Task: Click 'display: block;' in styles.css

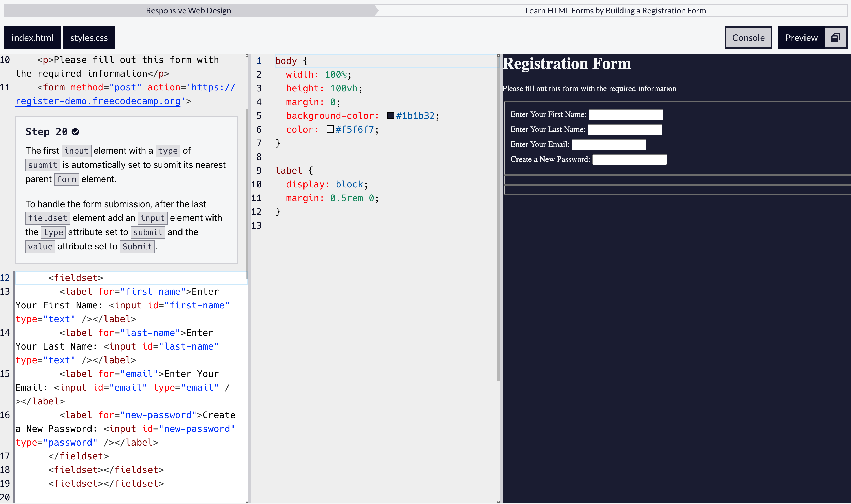Action: (x=327, y=184)
